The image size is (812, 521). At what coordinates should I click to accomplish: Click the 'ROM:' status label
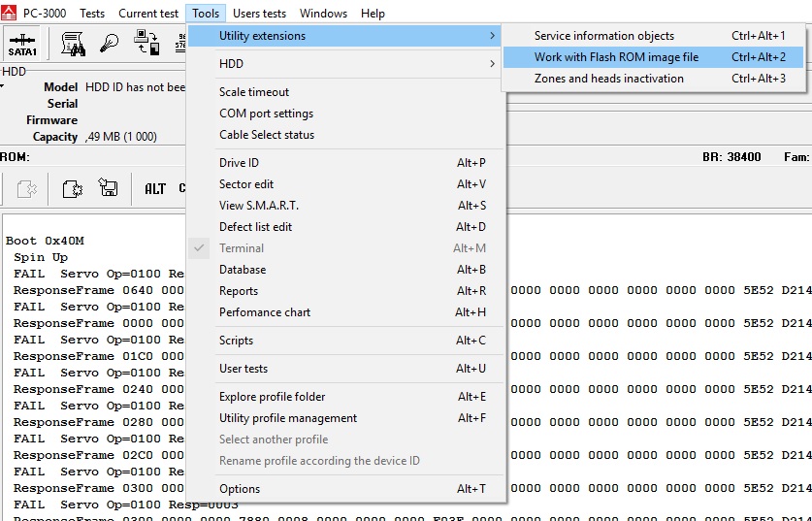pos(15,157)
